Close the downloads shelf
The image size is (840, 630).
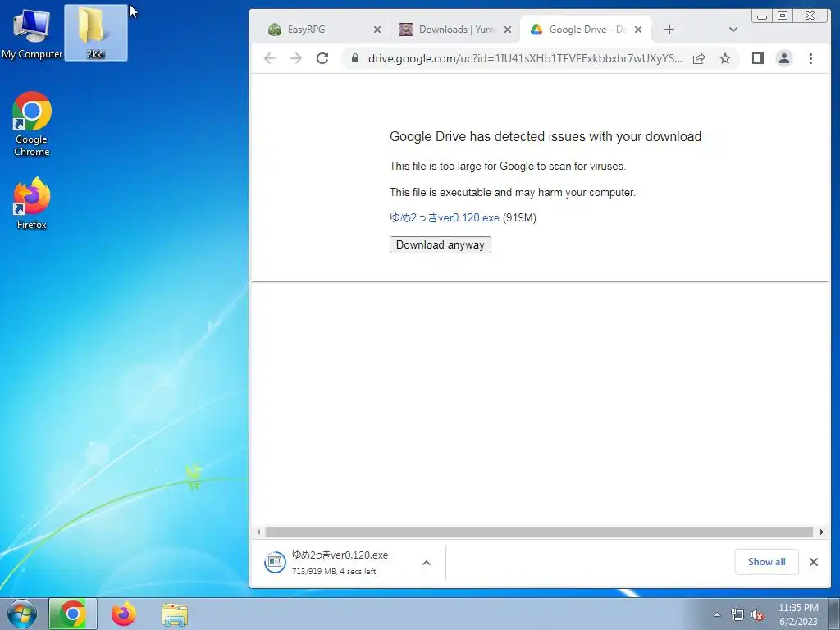click(813, 562)
